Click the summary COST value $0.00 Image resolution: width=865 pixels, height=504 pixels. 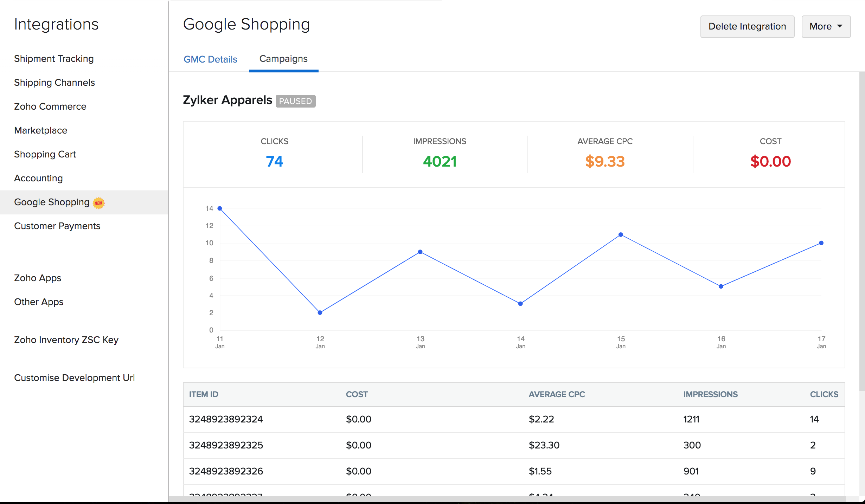pyautogui.click(x=770, y=162)
